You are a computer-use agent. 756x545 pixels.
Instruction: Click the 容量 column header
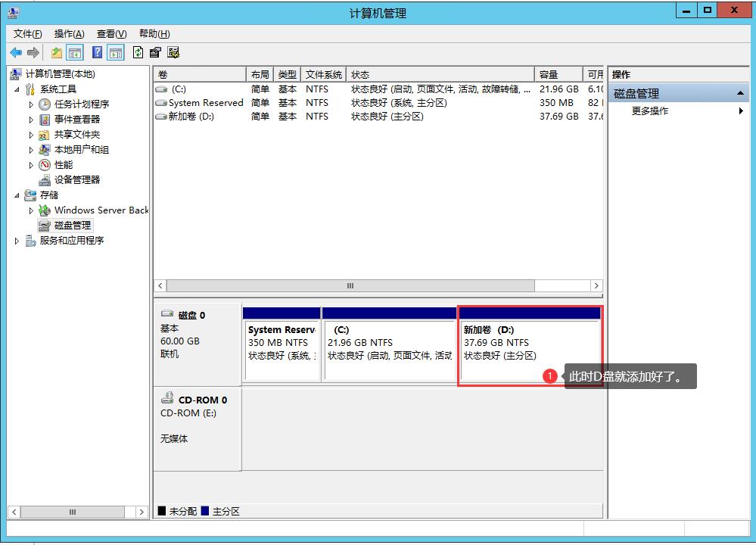tap(559, 74)
